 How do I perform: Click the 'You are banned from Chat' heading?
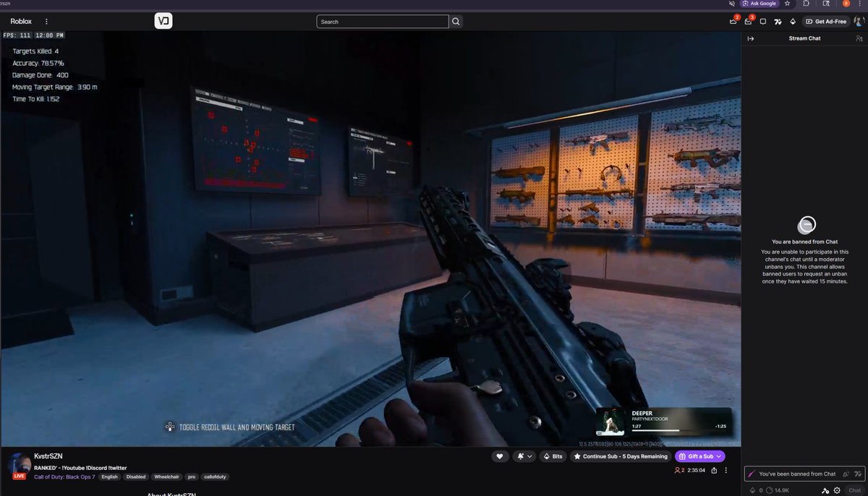[804, 242]
